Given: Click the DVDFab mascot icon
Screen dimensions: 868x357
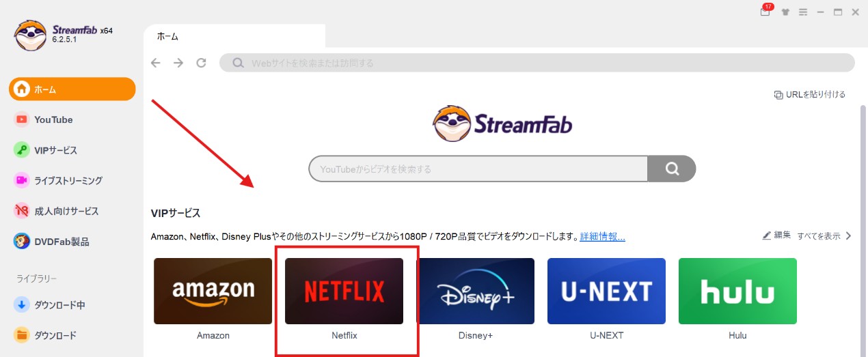Looking at the screenshot, I should pos(22,241).
